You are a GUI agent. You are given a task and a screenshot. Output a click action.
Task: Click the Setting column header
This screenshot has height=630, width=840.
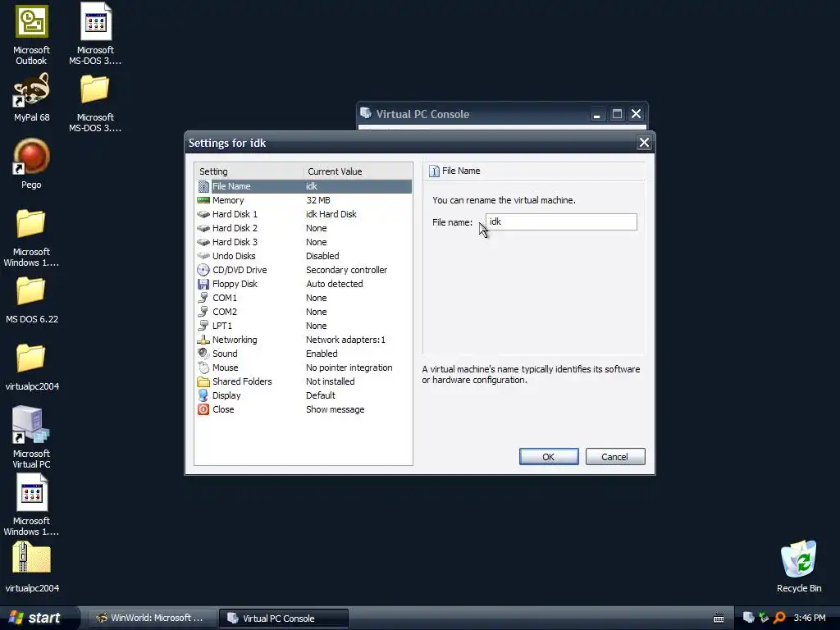point(249,171)
